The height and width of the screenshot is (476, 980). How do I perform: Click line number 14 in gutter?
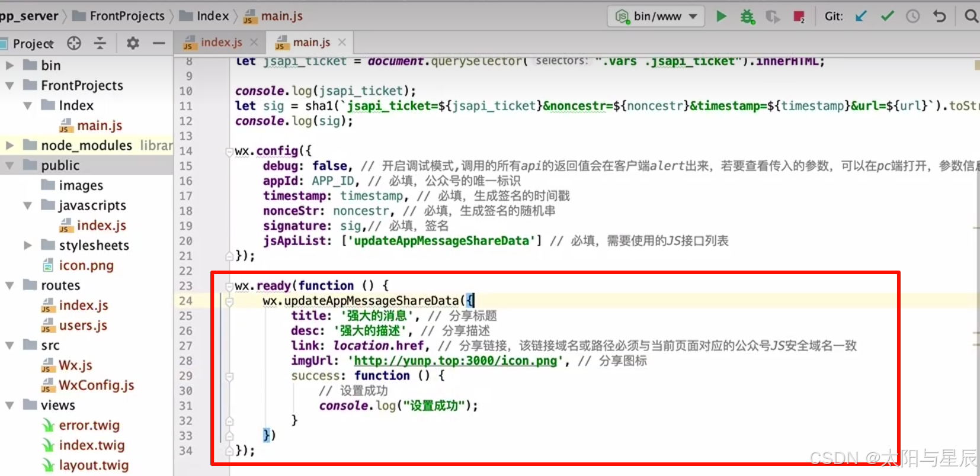pos(185,151)
